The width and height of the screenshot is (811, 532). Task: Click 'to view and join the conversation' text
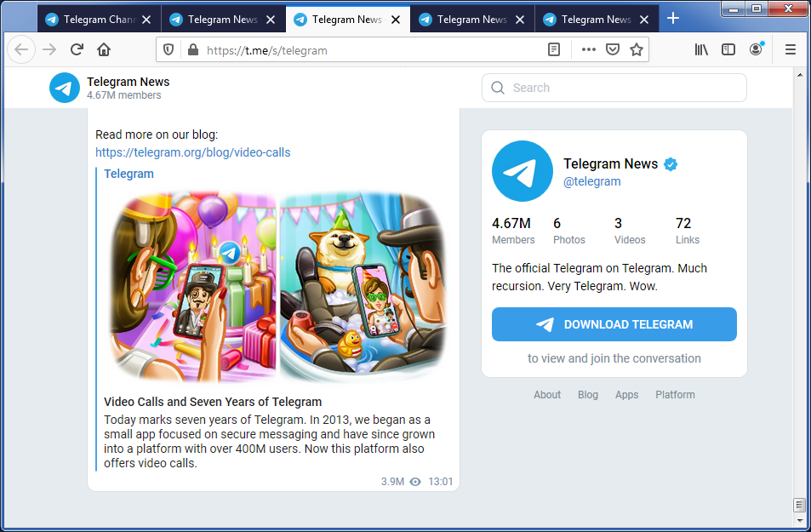pos(614,358)
